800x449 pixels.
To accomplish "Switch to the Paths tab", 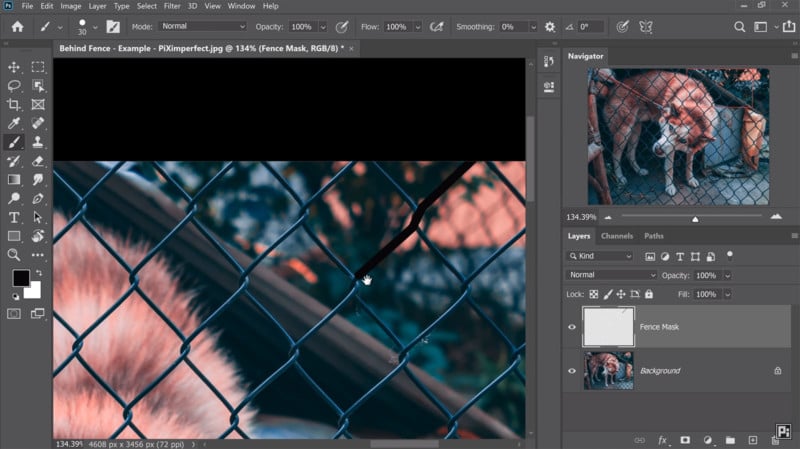I will click(654, 236).
